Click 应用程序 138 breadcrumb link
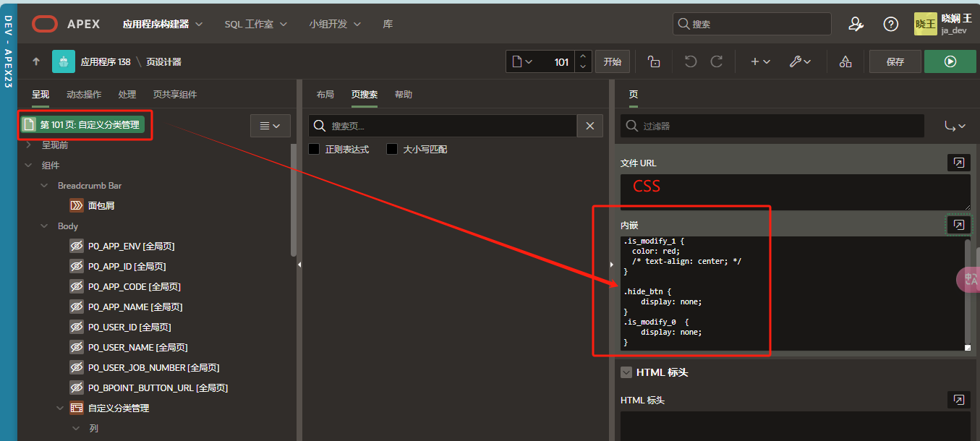The height and width of the screenshot is (441, 980). (x=106, y=62)
